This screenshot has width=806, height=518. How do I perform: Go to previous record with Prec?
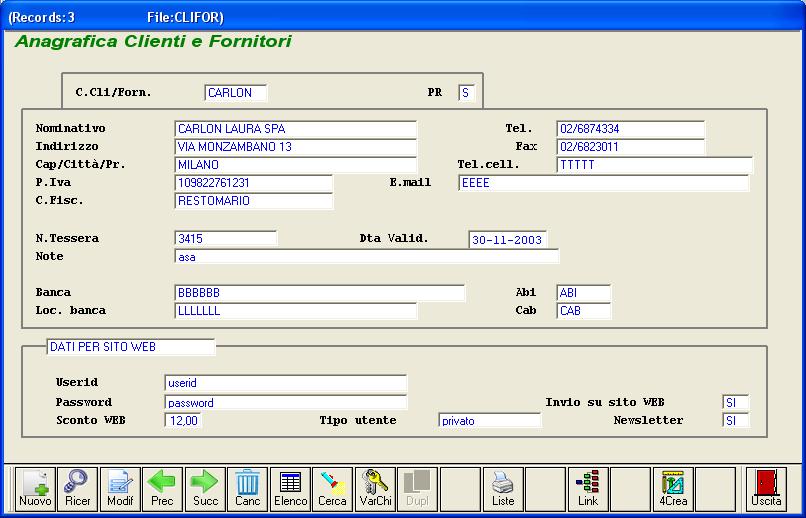coord(162,489)
